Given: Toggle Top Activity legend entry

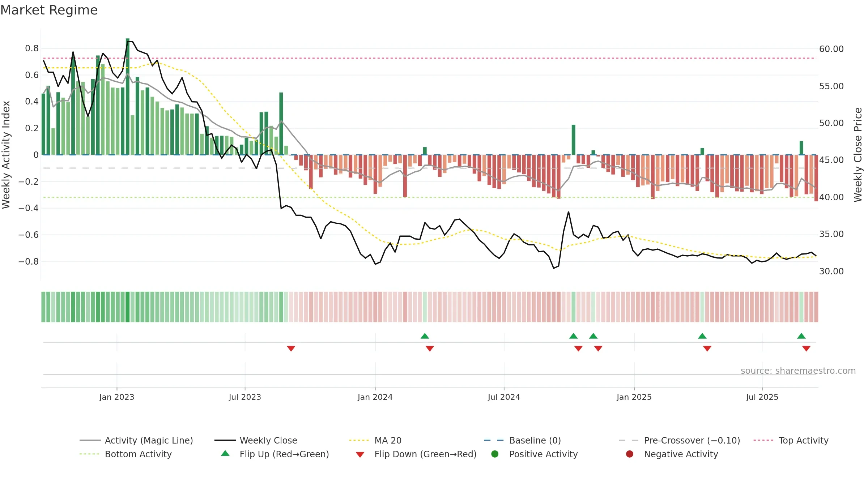Looking at the screenshot, I should click(791, 440).
